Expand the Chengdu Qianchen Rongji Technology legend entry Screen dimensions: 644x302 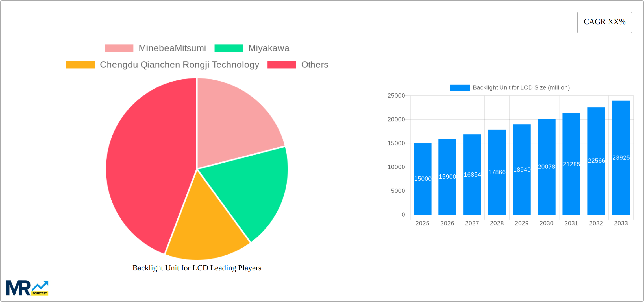(180, 65)
